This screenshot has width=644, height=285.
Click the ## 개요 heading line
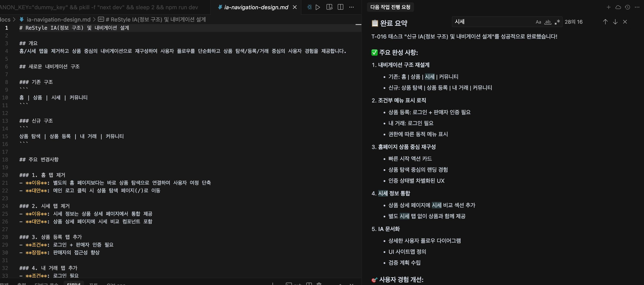(28, 43)
